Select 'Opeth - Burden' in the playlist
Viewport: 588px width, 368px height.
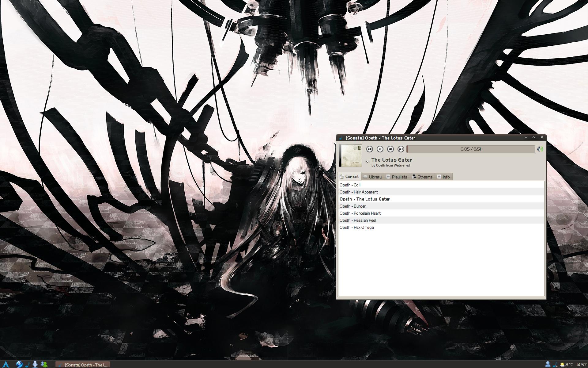coord(441,206)
